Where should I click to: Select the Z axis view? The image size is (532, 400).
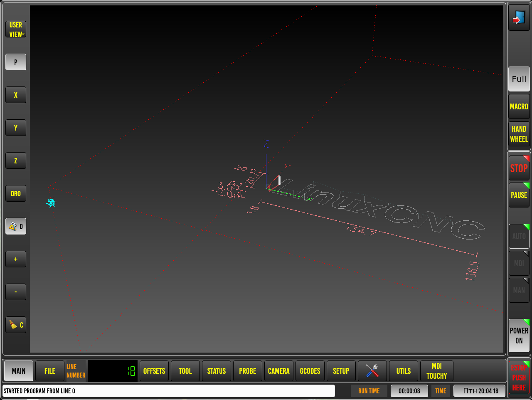(16, 160)
